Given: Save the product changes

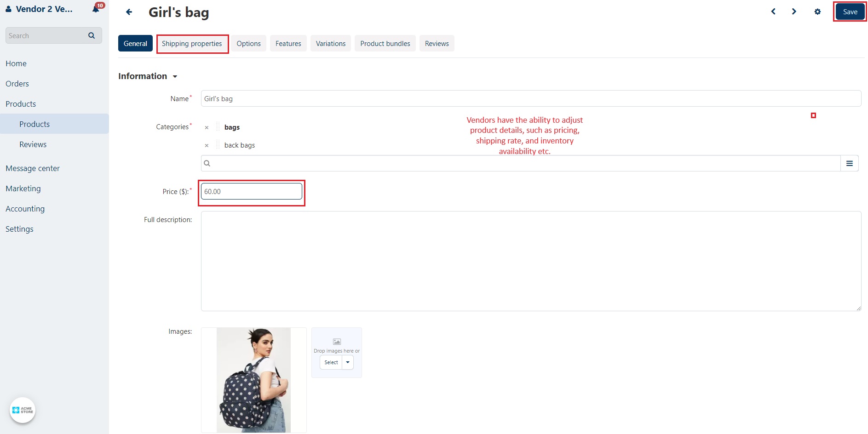Looking at the screenshot, I should [x=850, y=12].
